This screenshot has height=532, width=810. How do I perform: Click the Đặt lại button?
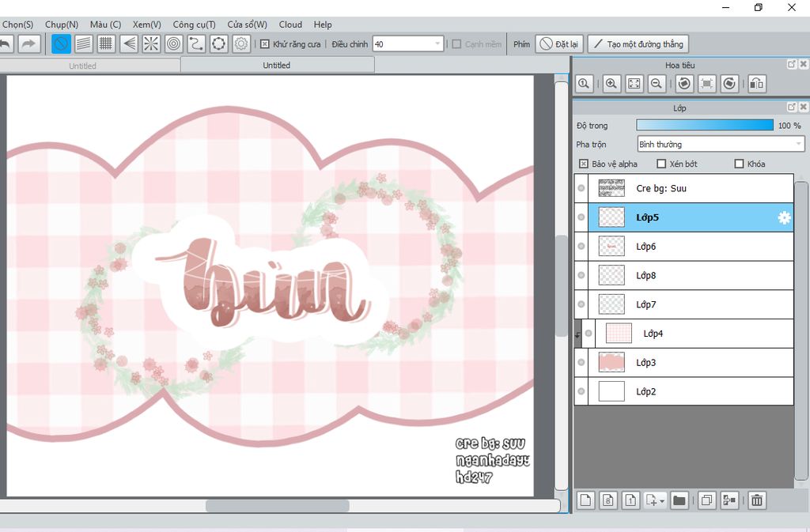click(x=559, y=44)
